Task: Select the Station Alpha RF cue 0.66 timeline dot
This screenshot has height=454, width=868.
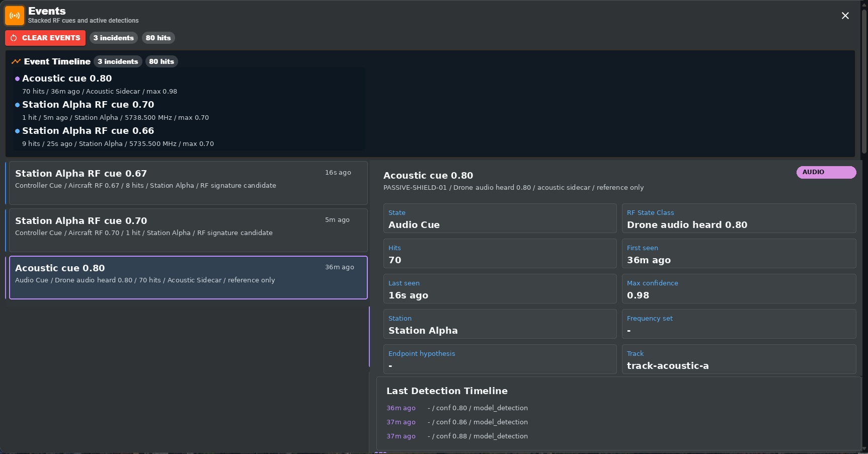Action: pyautogui.click(x=17, y=131)
